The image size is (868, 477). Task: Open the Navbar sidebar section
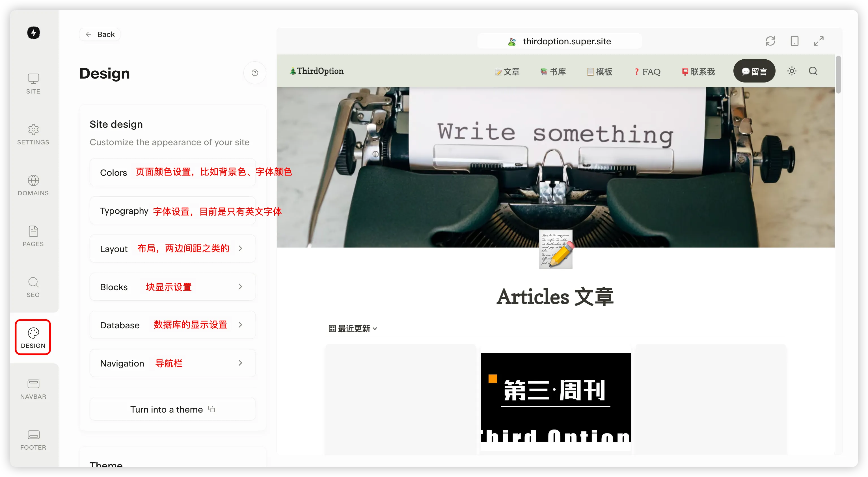click(33, 389)
